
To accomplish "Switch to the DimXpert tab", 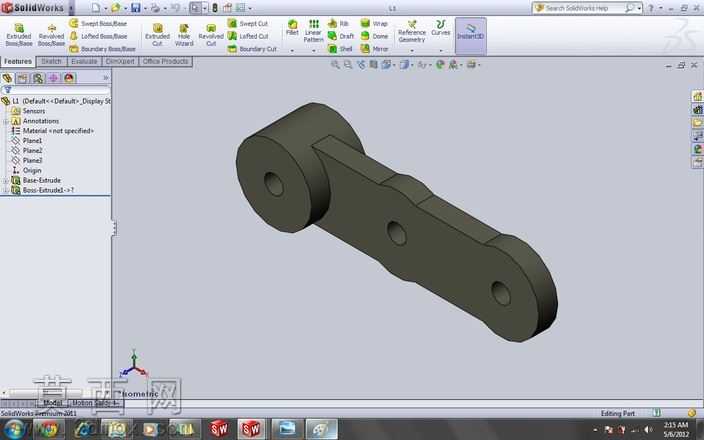I will 120,62.
